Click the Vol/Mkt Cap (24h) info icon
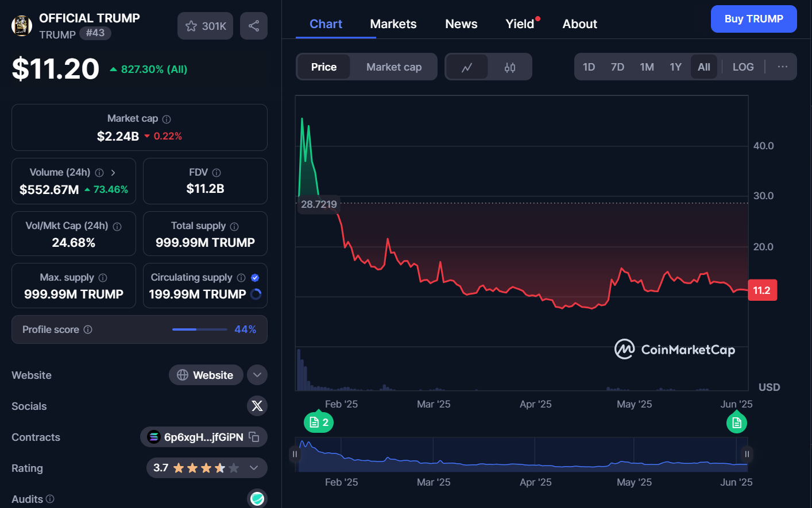Viewport: 812px width, 508px height. (117, 227)
